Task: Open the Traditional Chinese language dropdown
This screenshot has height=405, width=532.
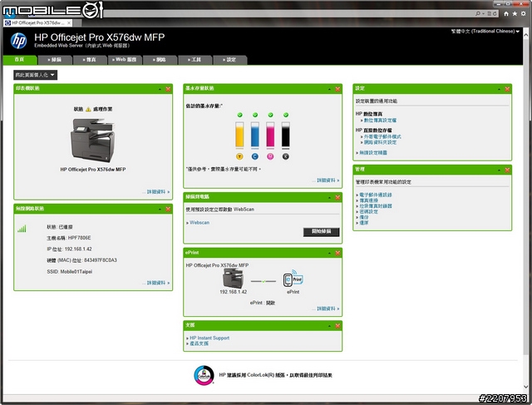Action: coord(485,32)
